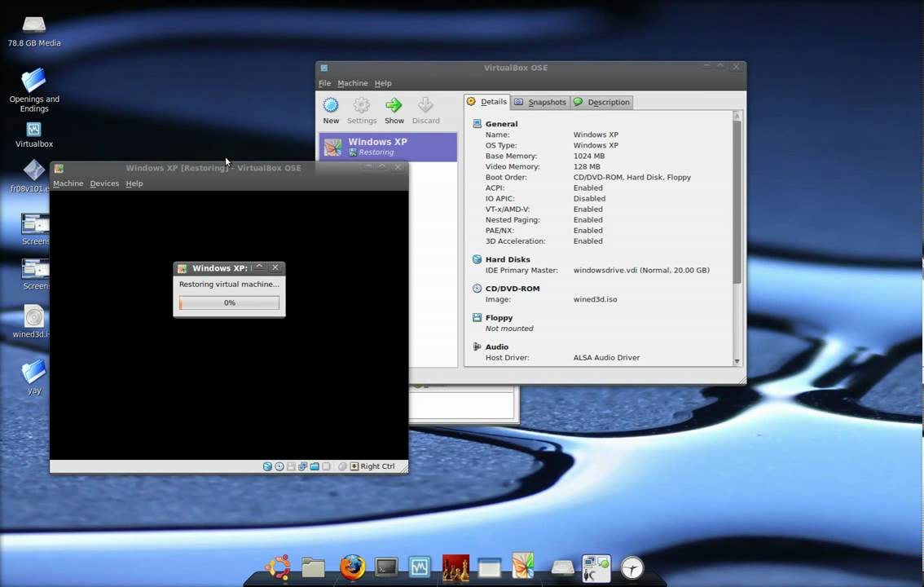The width and height of the screenshot is (924, 587).
Task: Click the New machine icon in VirtualBox toolbar
Action: (x=331, y=105)
